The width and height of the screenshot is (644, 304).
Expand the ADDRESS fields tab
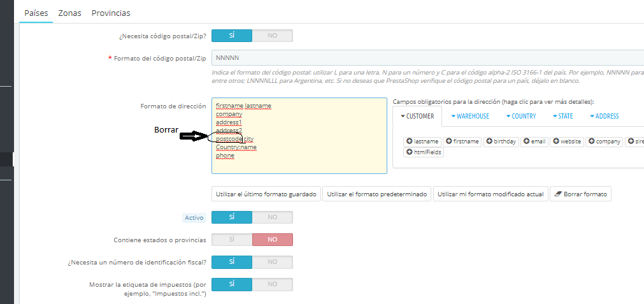click(604, 116)
